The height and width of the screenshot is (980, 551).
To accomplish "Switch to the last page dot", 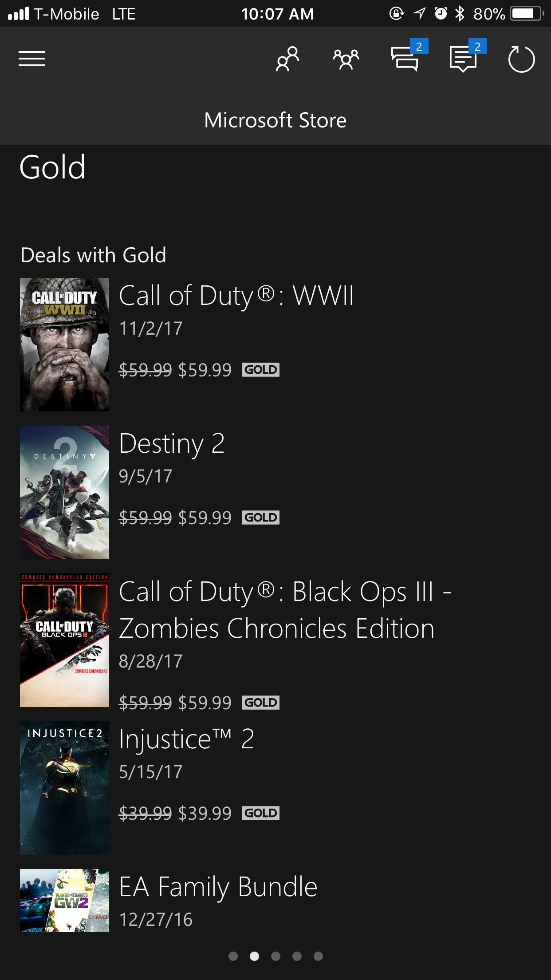I will pyautogui.click(x=318, y=956).
